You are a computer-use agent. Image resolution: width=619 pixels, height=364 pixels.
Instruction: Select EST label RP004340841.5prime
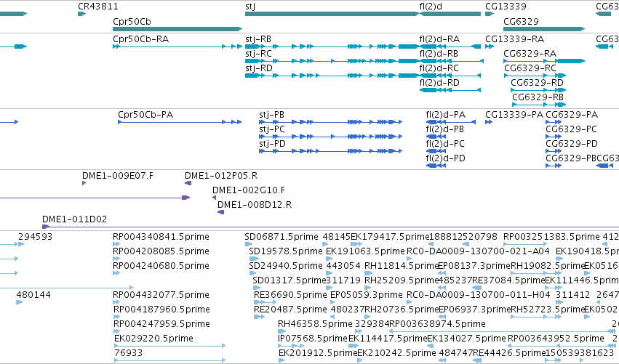161,237
